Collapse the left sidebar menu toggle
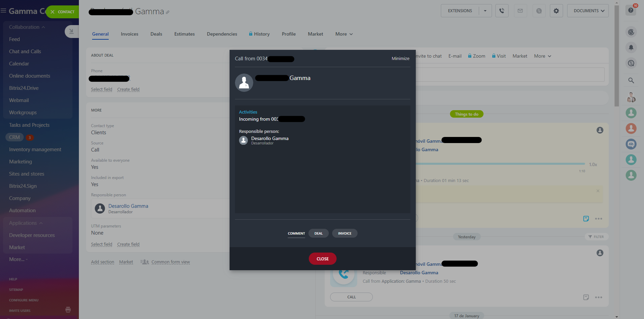 (71, 32)
